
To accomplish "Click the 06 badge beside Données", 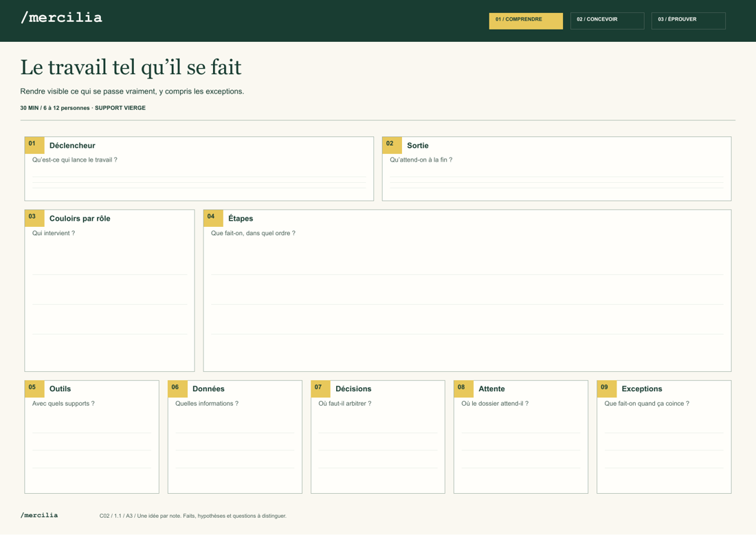I will click(x=177, y=389).
